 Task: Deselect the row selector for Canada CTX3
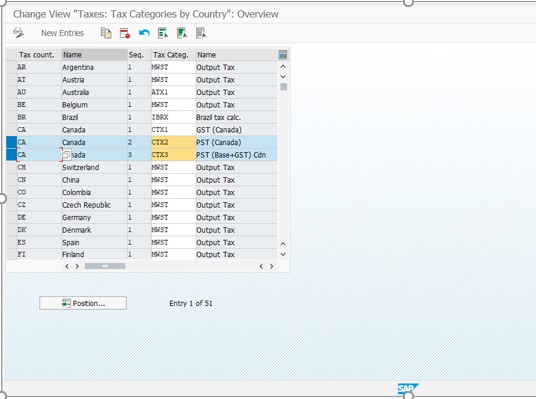(12, 155)
